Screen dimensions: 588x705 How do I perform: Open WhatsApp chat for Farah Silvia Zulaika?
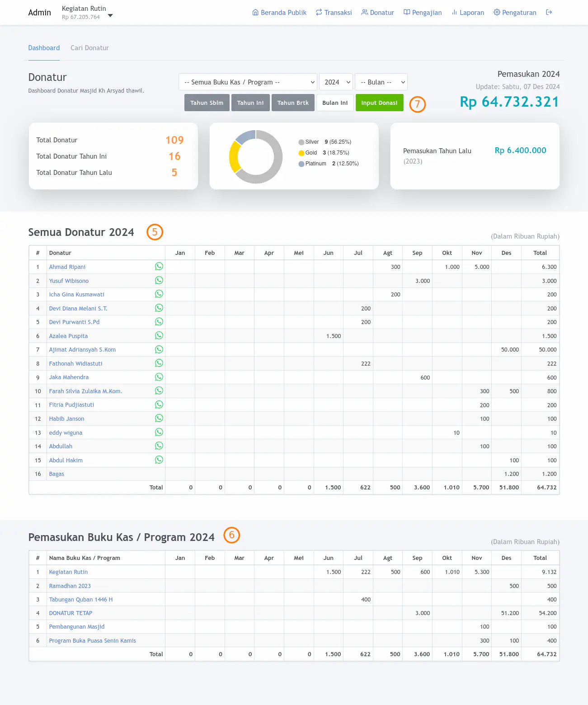(159, 390)
